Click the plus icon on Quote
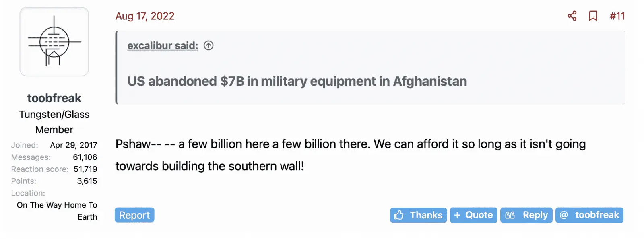This screenshot has height=239, width=644. [457, 215]
